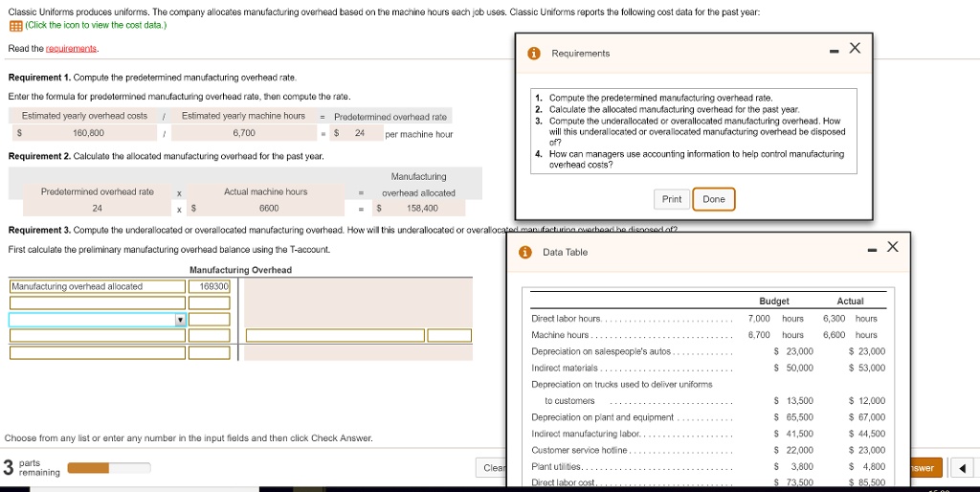980x492 pixels.
Task: Click the estimated overhead costs field 160,800
Action: coord(88,133)
